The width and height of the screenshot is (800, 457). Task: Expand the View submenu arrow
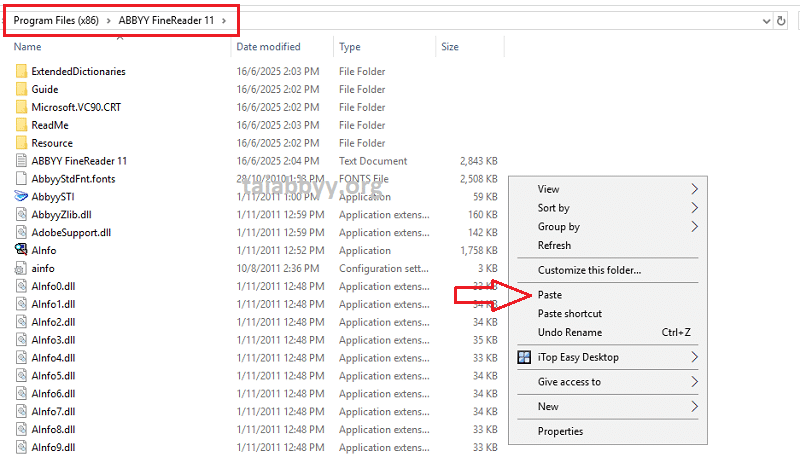point(694,189)
